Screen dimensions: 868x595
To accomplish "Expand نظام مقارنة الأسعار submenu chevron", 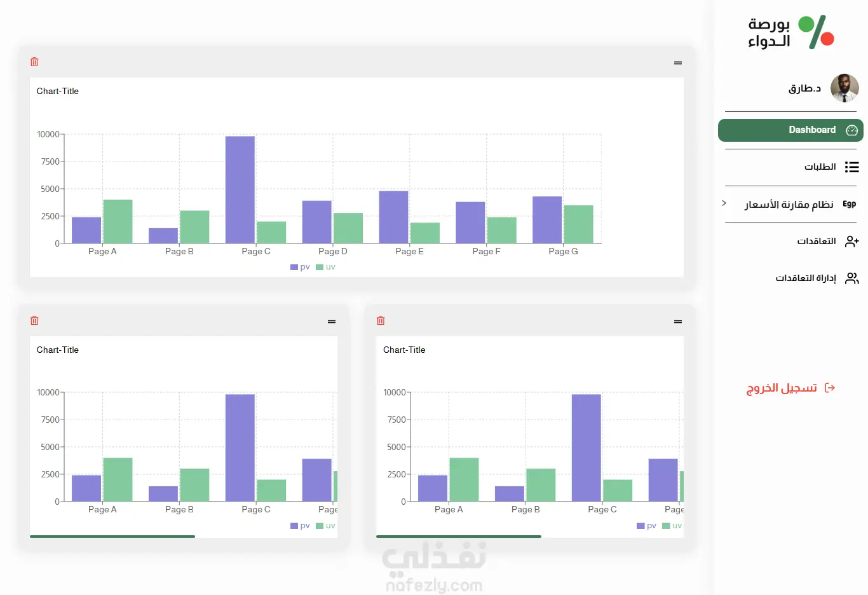I will [724, 203].
